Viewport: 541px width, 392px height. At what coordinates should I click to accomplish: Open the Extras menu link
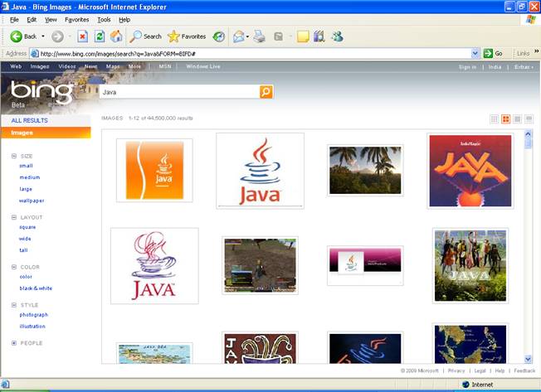click(524, 67)
